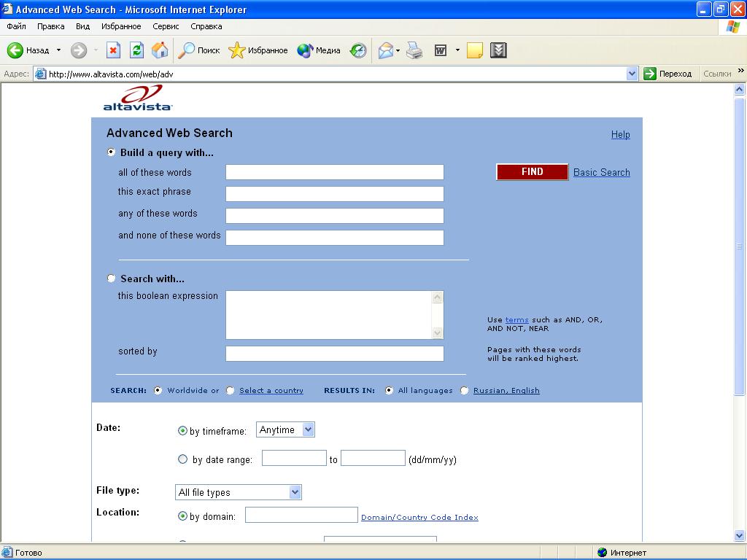
Task: Click the yellow note toolbar icon
Action: [x=474, y=50]
